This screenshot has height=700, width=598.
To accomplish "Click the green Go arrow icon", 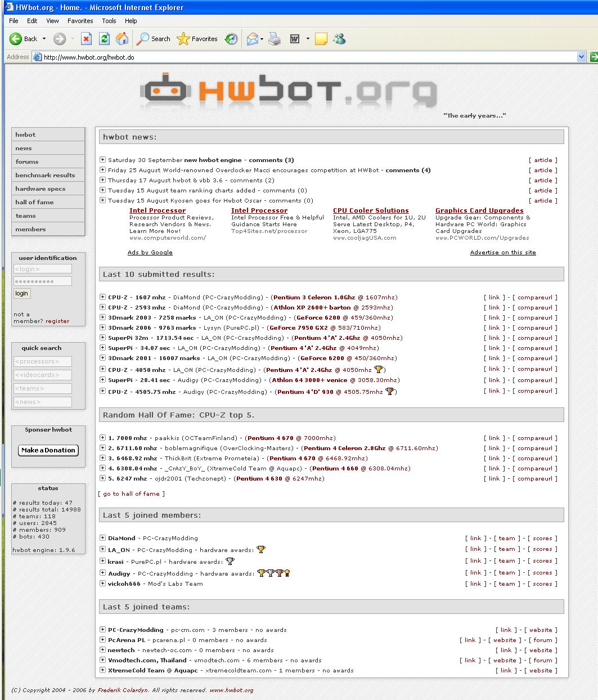I will pos(593,57).
